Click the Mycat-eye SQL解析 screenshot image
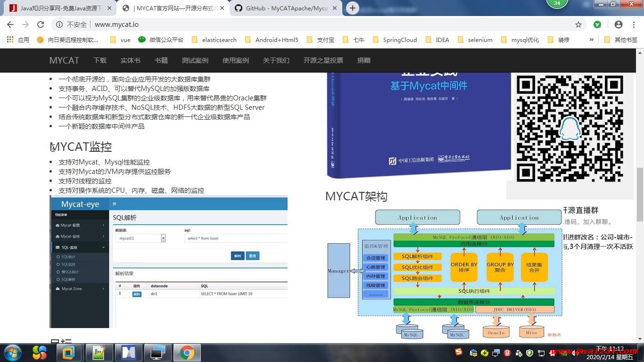This screenshot has width=644, height=362. [x=169, y=262]
